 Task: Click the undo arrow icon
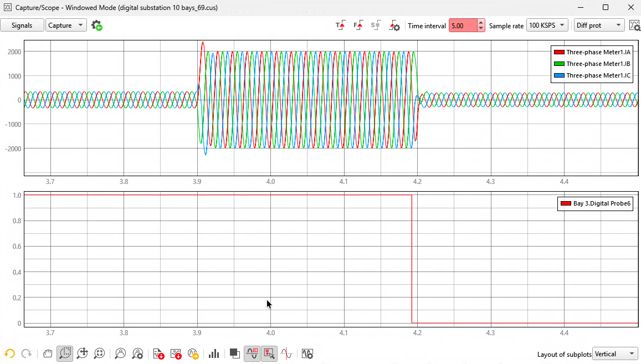click(10, 354)
